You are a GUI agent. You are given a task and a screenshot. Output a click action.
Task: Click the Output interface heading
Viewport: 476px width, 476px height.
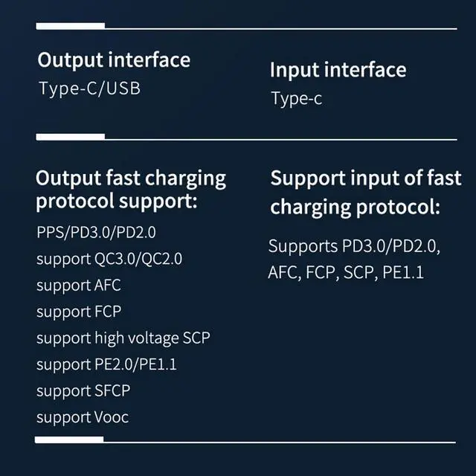(x=114, y=59)
